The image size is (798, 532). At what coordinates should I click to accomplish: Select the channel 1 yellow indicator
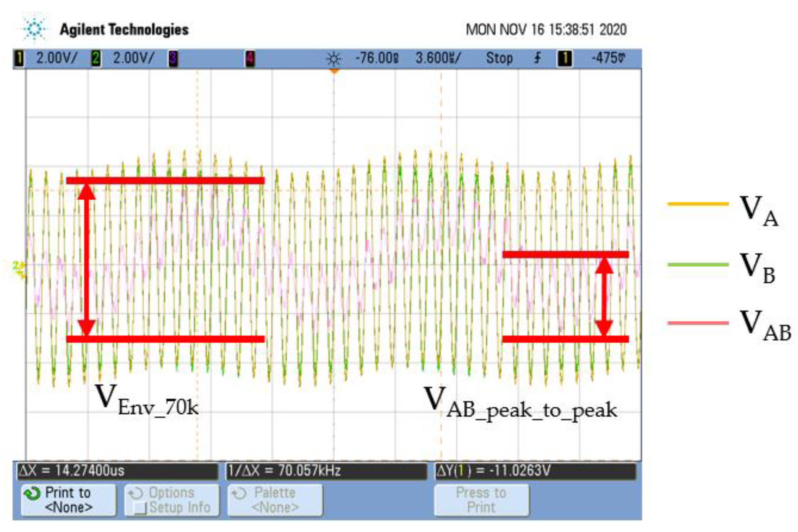(x=19, y=58)
